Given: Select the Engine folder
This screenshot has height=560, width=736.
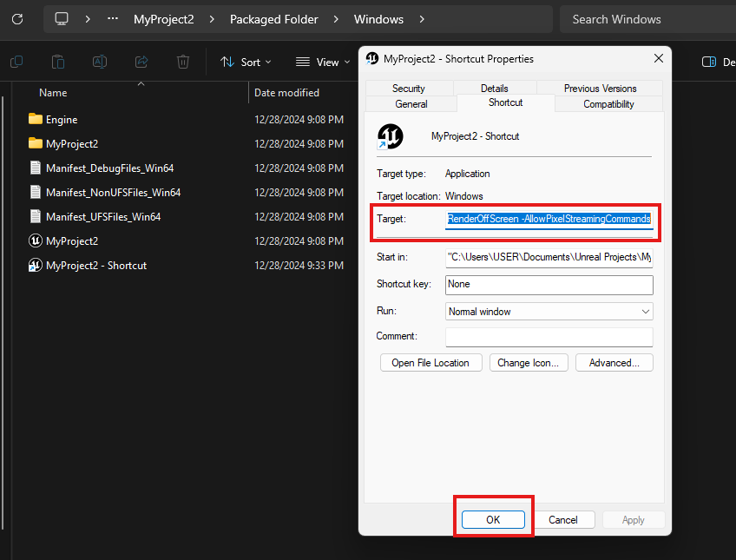Looking at the screenshot, I should coord(61,119).
